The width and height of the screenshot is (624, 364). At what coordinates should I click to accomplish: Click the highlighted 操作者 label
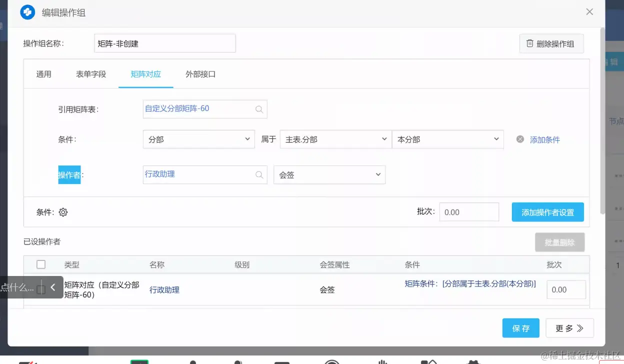(x=69, y=175)
